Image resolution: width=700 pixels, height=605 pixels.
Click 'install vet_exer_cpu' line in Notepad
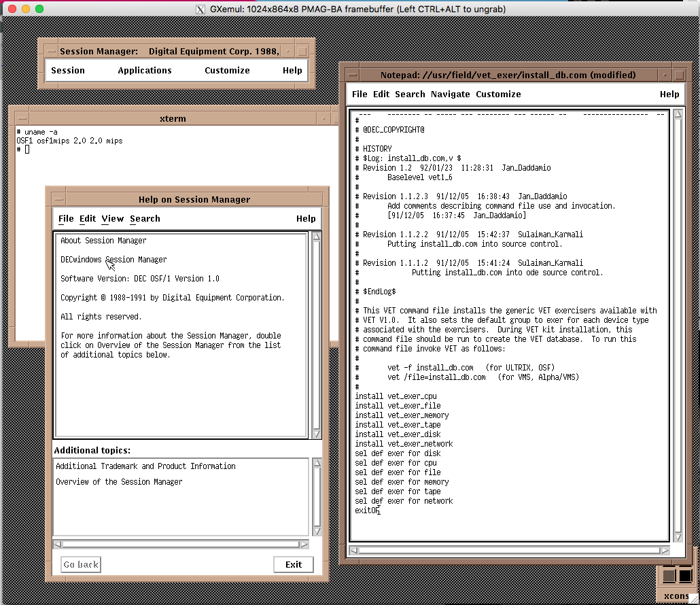396,396
